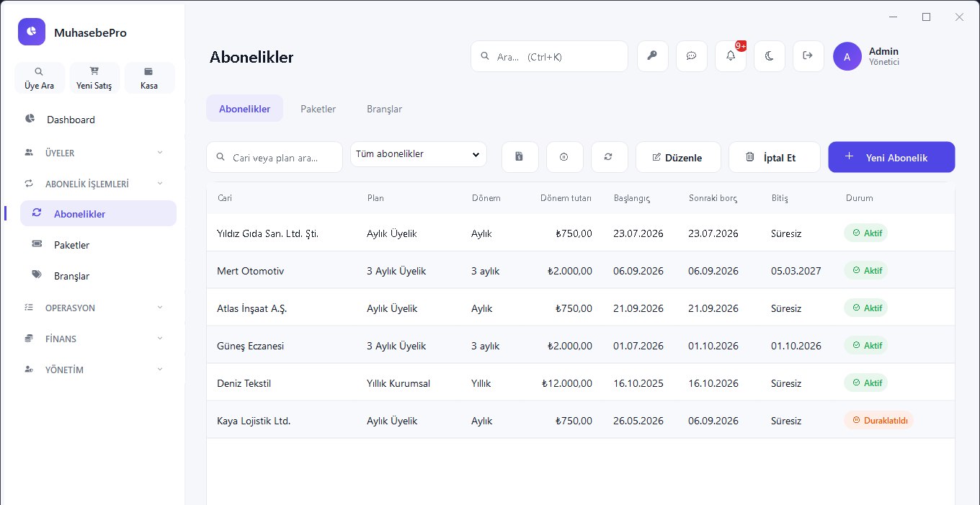Click the İptal Et button

coord(775,157)
